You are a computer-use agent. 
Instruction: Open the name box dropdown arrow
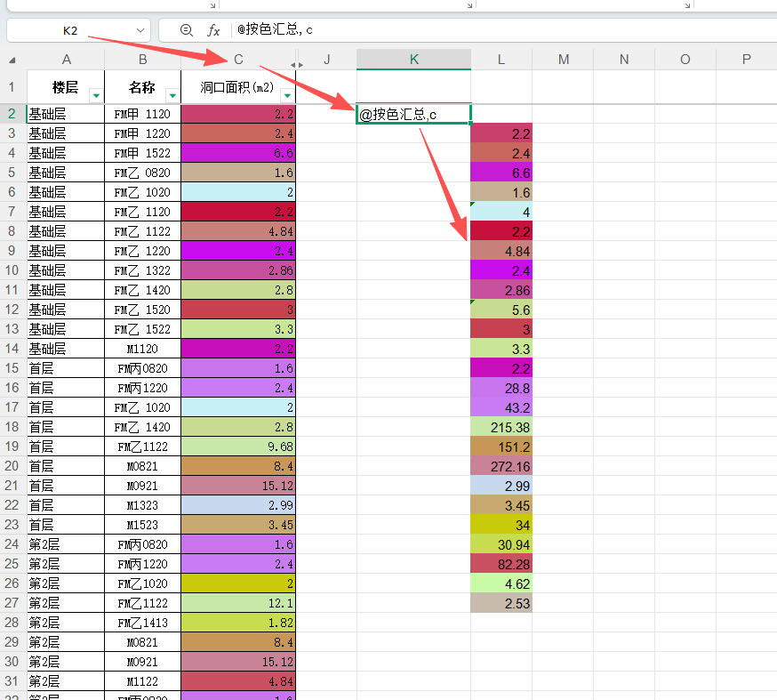pos(140,30)
